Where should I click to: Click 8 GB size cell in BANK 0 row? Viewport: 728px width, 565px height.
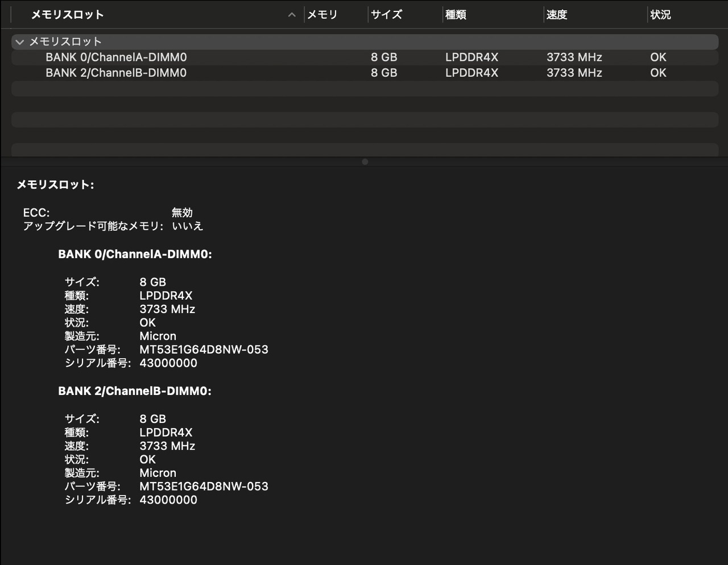click(x=384, y=57)
